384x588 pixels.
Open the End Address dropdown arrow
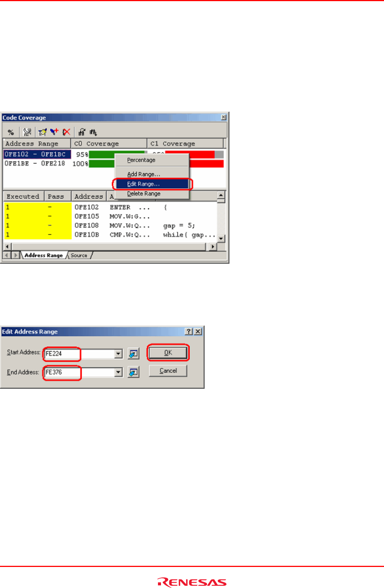(118, 372)
